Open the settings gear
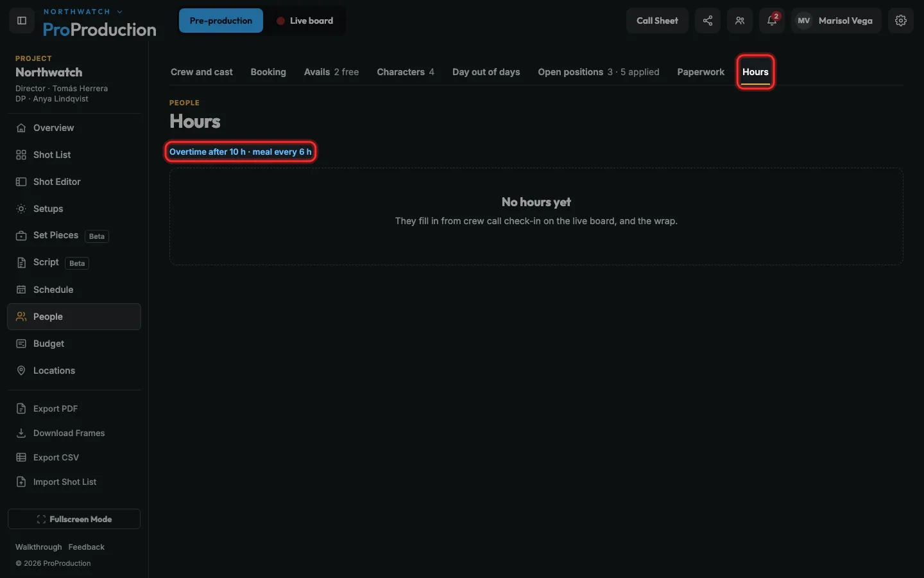Viewport: 924px width, 578px height. (901, 21)
